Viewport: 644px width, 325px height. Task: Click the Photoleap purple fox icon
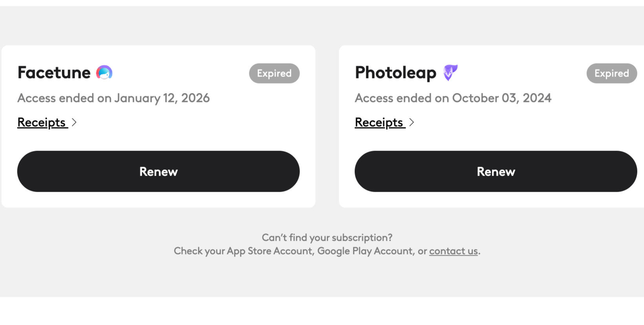[x=450, y=73]
